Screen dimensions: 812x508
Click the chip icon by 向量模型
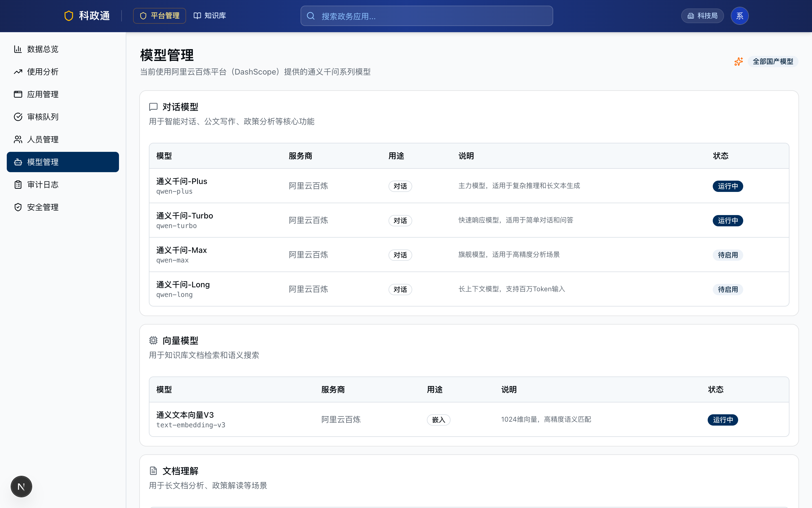coord(153,340)
